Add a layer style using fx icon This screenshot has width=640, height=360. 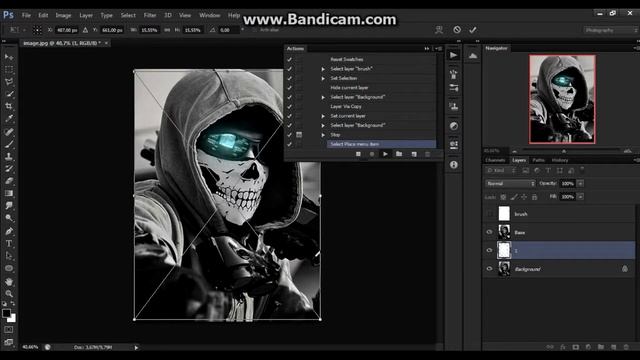[x=563, y=347]
